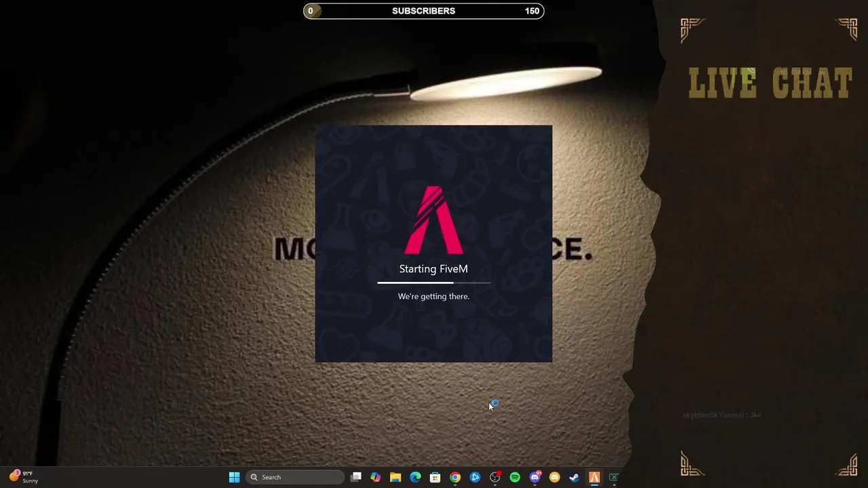Click the FiveM loading progress bar

point(434,283)
